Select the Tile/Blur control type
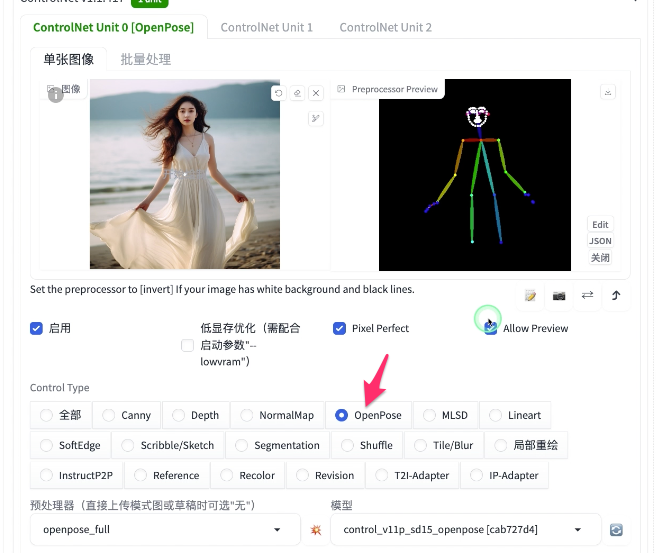656x553 pixels. tap(443, 445)
